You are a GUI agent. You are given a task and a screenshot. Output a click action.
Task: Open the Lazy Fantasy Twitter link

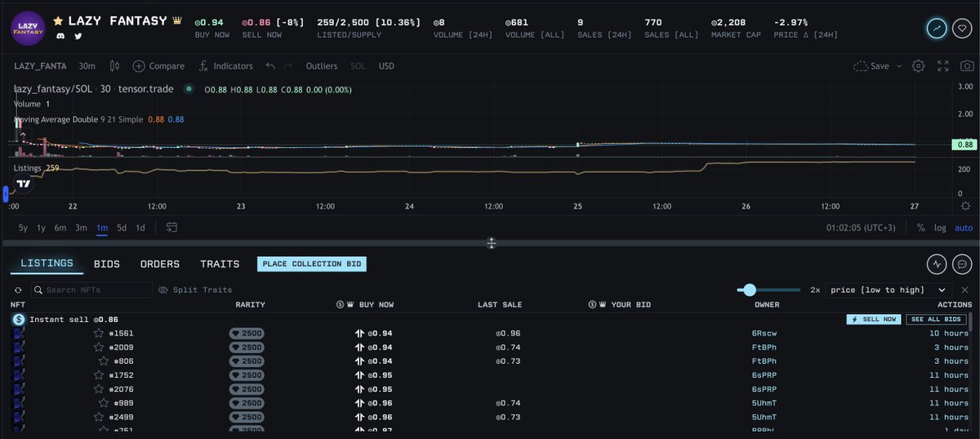pyautogui.click(x=78, y=37)
